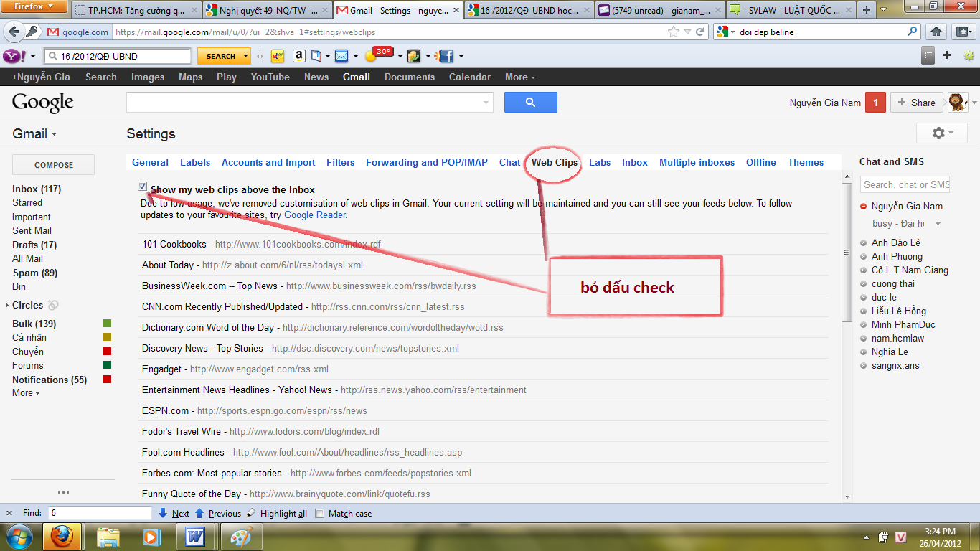This screenshot has height=551, width=980.
Task: Toggle the Match case checkbox
Action: [320, 514]
